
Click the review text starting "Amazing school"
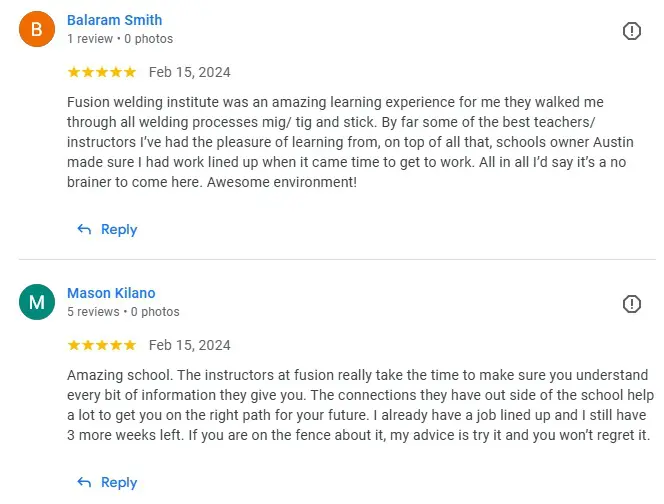[x=360, y=405]
